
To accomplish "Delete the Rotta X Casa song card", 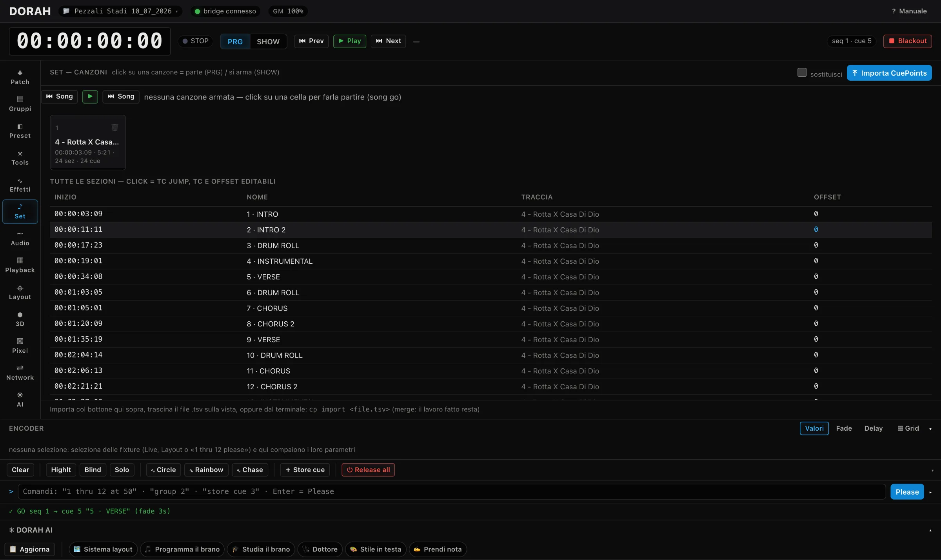I will coord(114,127).
